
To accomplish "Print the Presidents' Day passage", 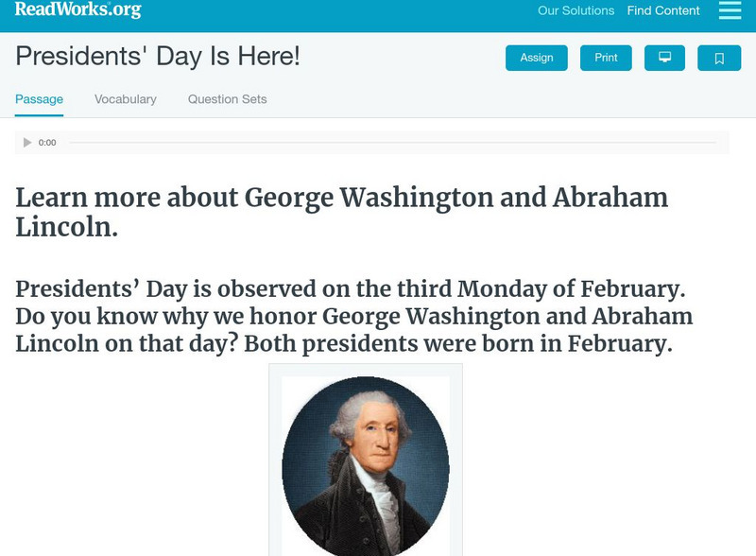I will tap(606, 57).
